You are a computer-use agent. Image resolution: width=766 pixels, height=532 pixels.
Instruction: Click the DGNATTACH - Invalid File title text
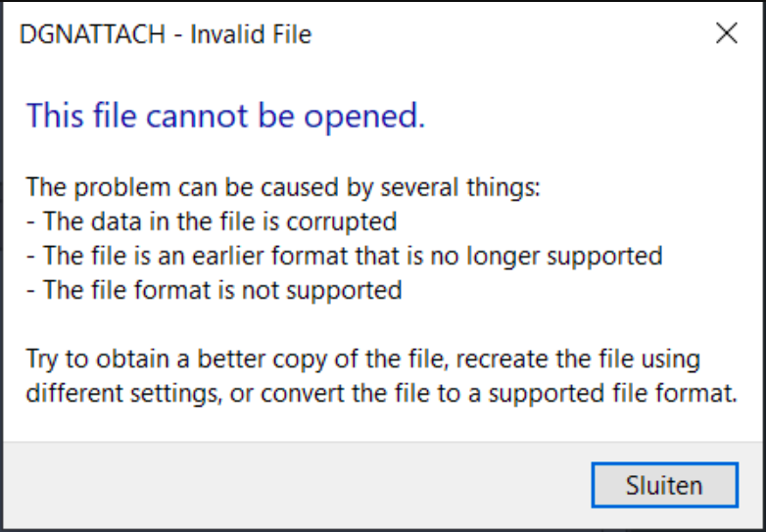166,35
